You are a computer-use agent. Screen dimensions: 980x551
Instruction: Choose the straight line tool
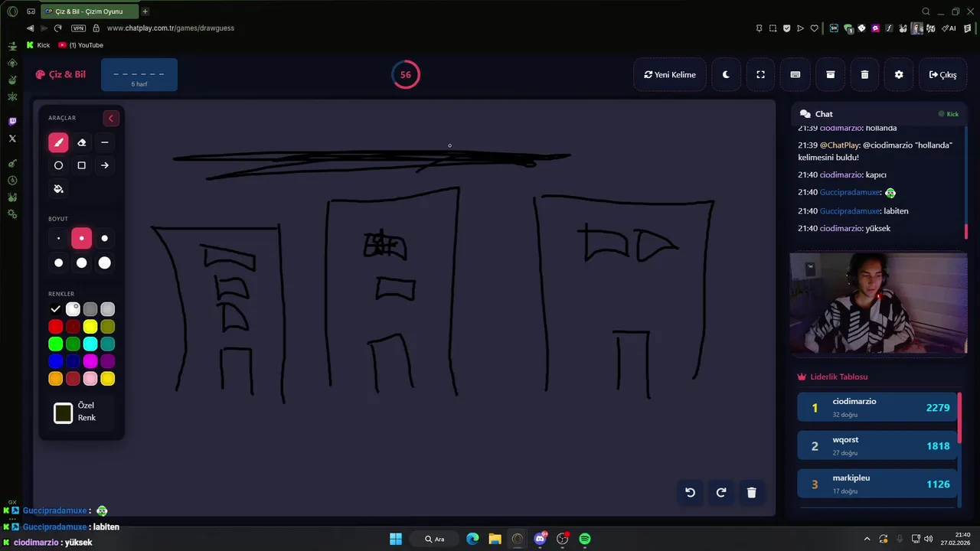tap(105, 142)
